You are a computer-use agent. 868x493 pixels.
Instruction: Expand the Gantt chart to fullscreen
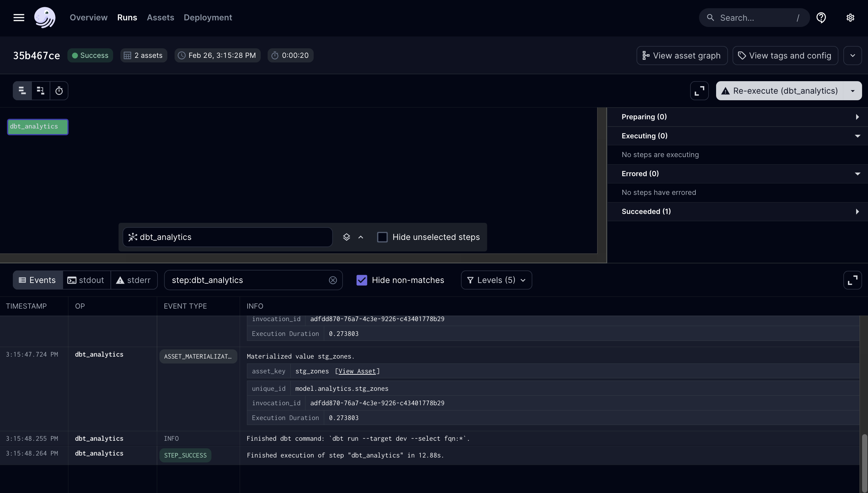click(x=699, y=90)
